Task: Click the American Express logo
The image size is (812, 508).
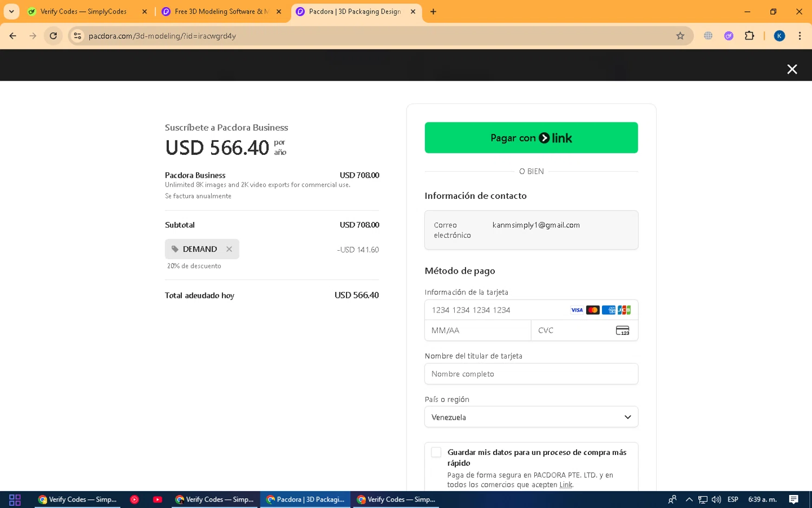Action: point(608,310)
